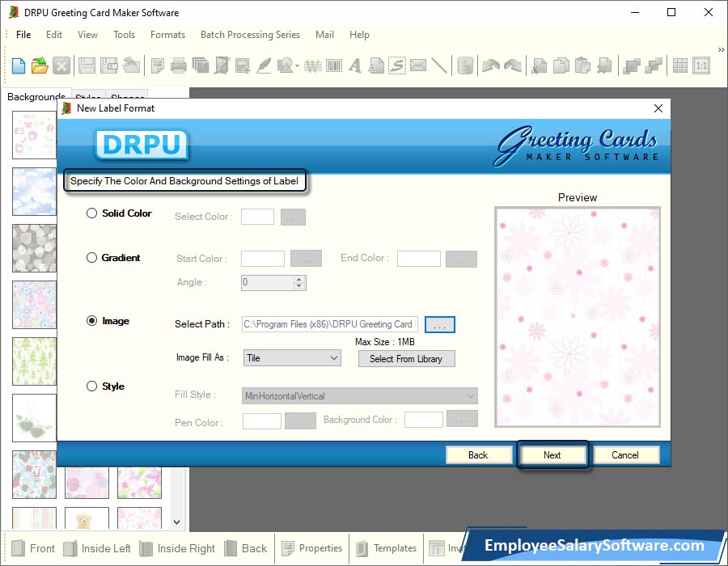Click the Properties button in bottom bar

[312, 548]
